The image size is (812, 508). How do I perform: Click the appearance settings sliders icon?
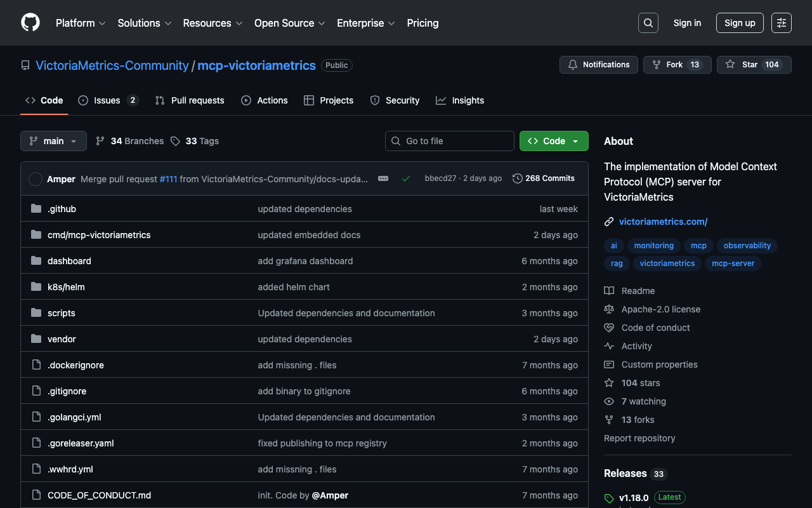pyautogui.click(x=781, y=23)
